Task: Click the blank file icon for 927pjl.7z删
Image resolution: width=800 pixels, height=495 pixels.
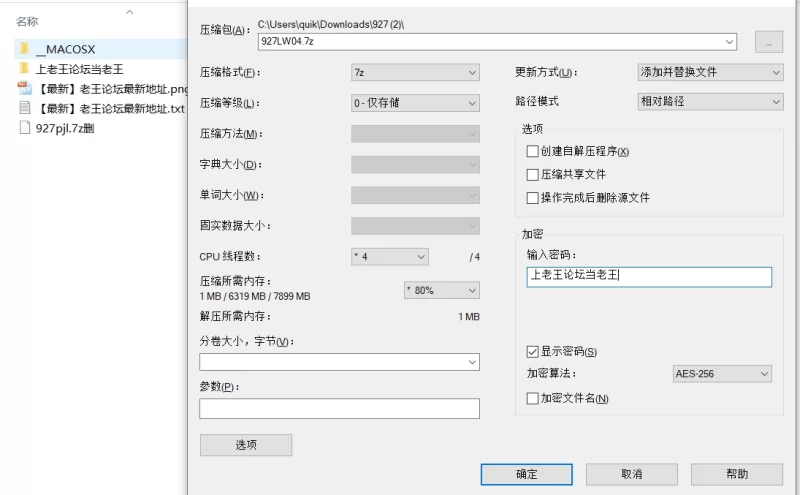Action: click(x=24, y=128)
